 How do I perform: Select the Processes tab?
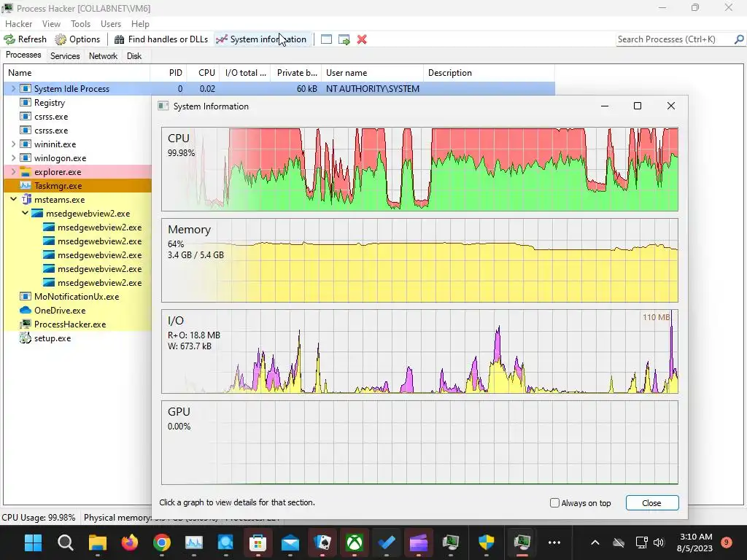(23, 55)
